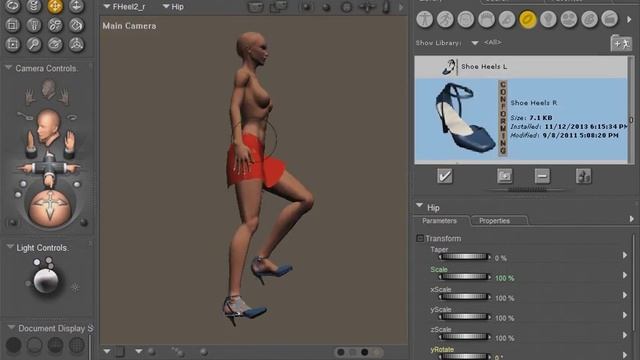Click the Select Camera head icon
This screenshot has height=360, width=640.
coord(49,126)
